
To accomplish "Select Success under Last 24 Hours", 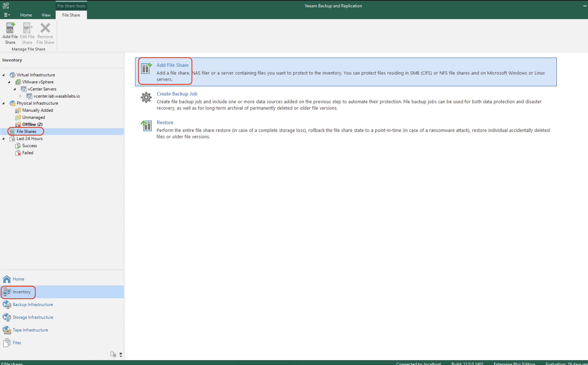I will 29,146.
